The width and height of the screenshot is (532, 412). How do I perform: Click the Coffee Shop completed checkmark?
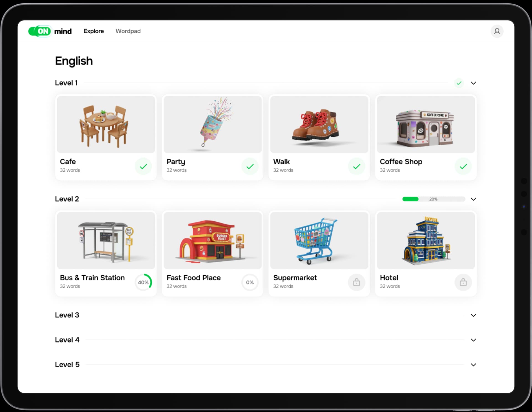[463, 166]
